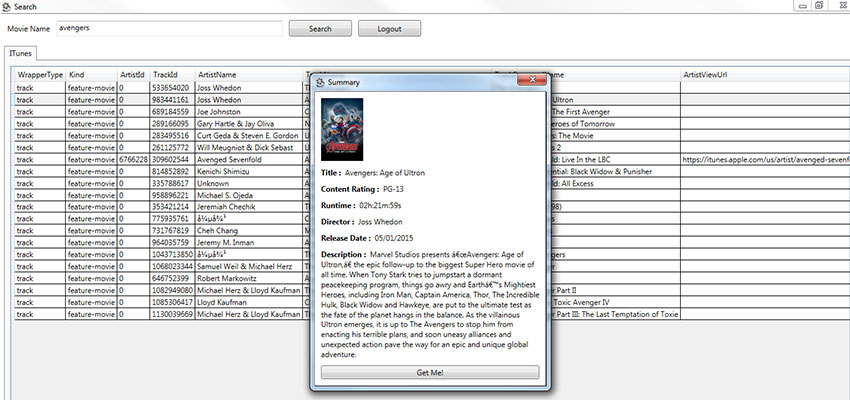Viewport: 850px width, 400px height.
Task: Select artist cell Michael S. Ojeda
Action: [x=248, y=195]
